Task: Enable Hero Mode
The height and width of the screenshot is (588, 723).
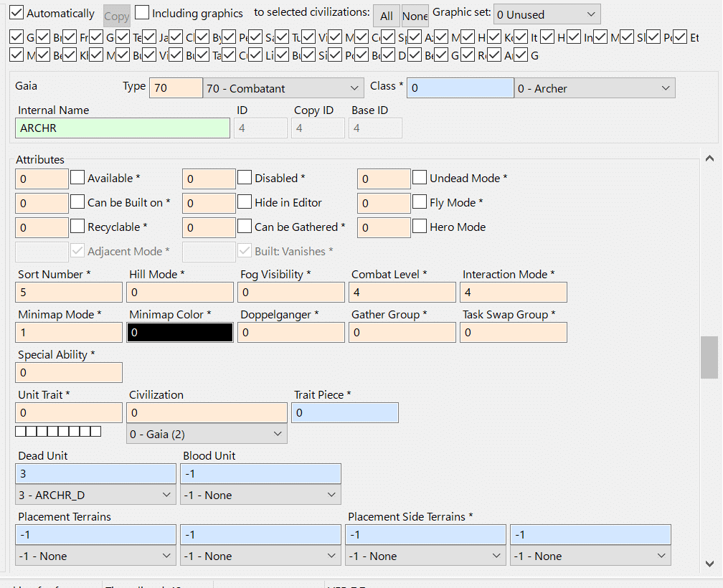Action: 420,227
